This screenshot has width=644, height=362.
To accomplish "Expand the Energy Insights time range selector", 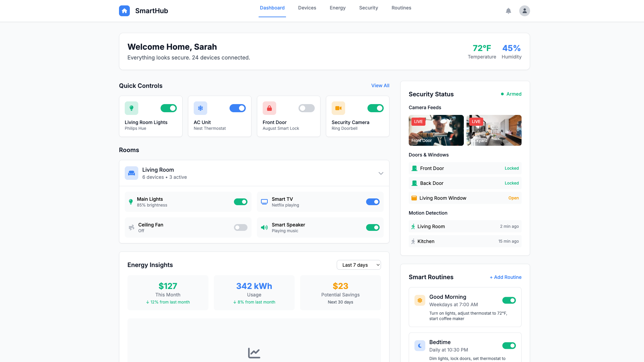I will [x=359, y=265].
